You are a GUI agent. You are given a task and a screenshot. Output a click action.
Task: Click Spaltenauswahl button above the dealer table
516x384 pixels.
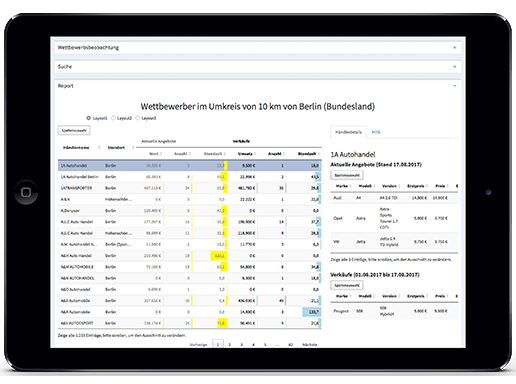pos(74,130)
